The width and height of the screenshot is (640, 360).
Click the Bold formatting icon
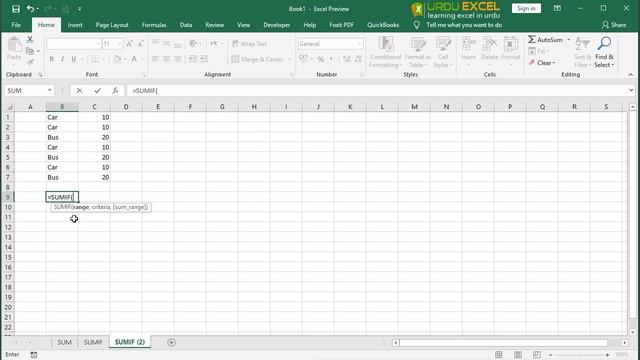(x=51, y=59)
